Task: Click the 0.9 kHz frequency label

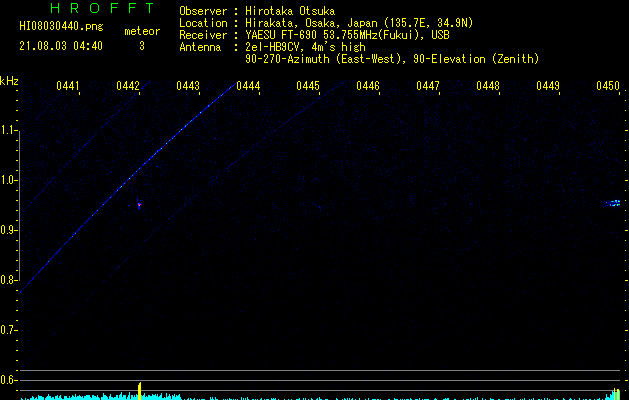Action: pyautogui.click(x=8, y=230)
